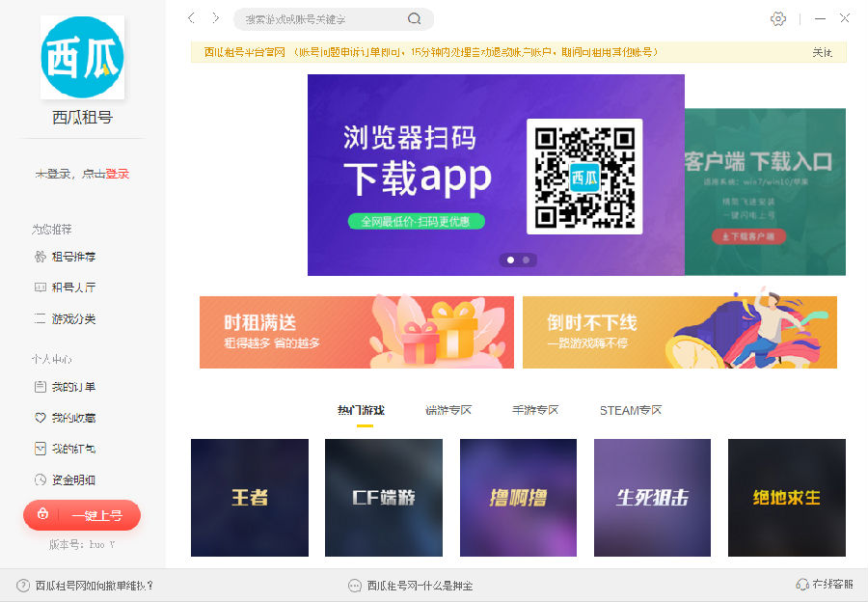Click the headset customer service icon
868x602 pixels.
tap(802, 585)
